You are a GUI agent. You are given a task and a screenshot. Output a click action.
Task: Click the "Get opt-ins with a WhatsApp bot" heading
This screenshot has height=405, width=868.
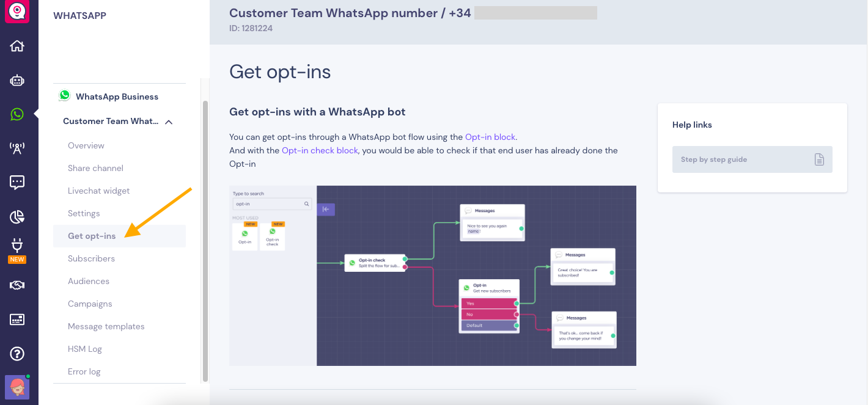pyautogui.click(x=317, y=112)
